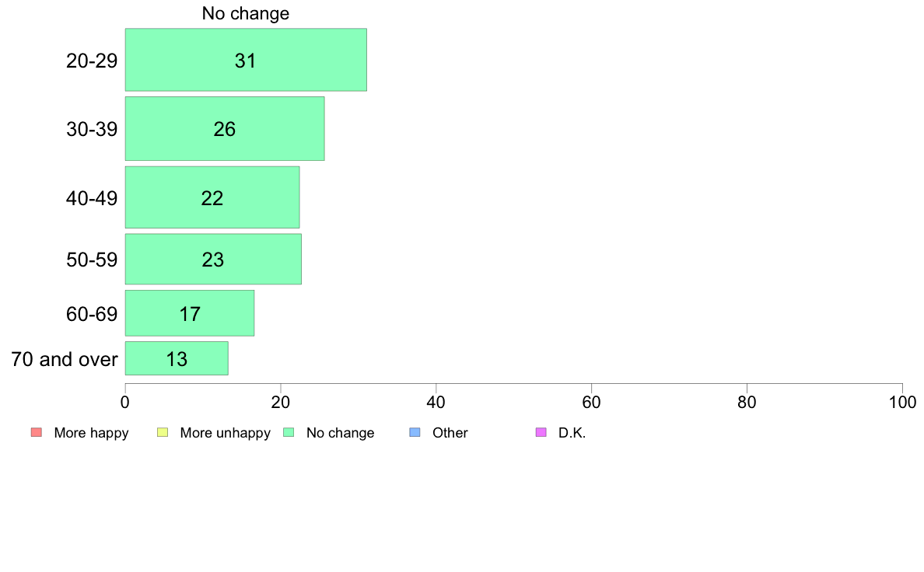Select the 50-59 bar showing 23
The width and height of the screenshot is (924, 572).
(213, 260)
